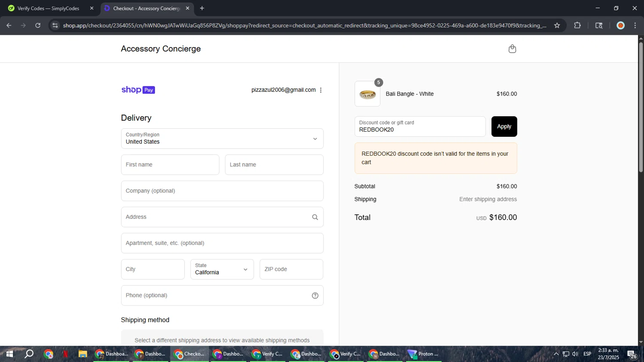Image resolution: width=644 pixels, height=362 pixels.
Task: Close the Verify Codes tab
Action: point(91,8)
